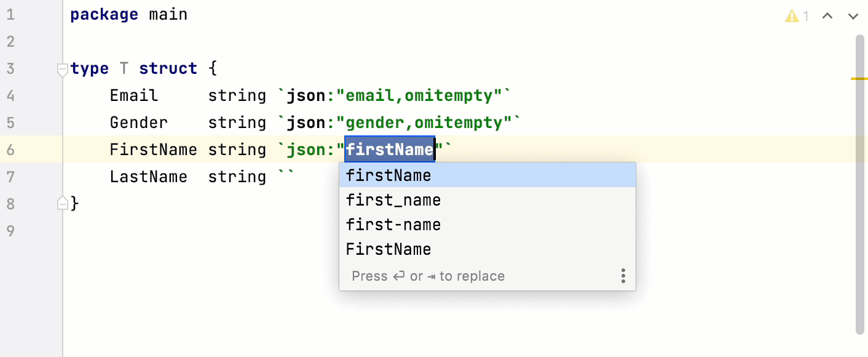
Task: Place cursor on the Gender field name
Action: 138,122
